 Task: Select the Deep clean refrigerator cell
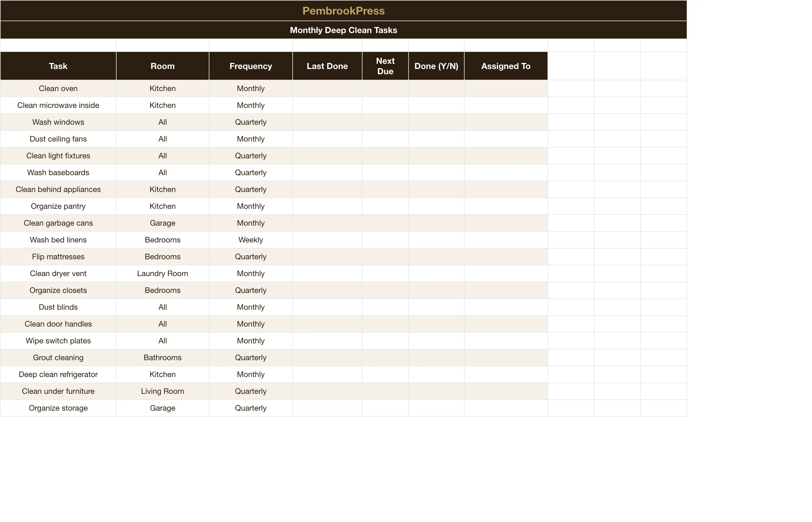(x=58, y=374)
